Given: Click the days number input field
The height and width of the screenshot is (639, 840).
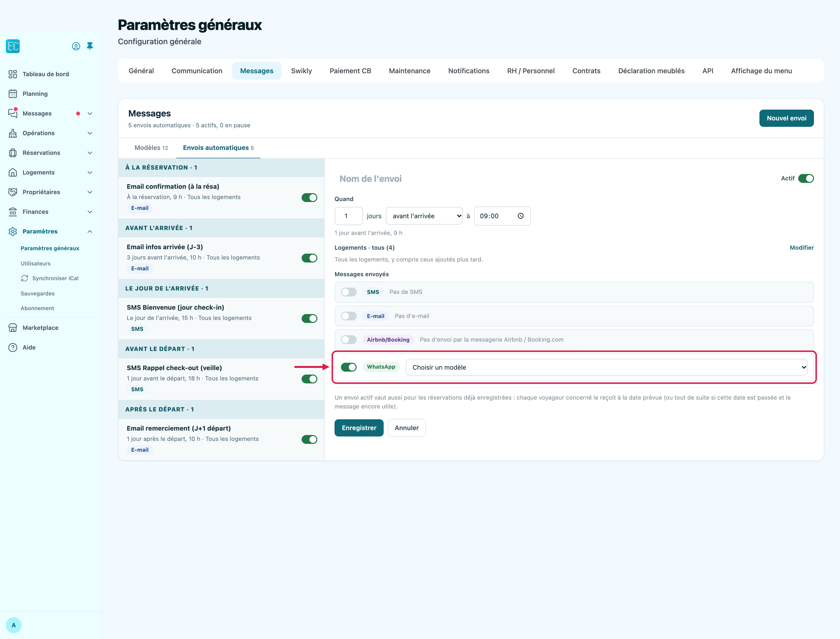Looking at the screenshot, I should pyautogui.click(x=349, y=216).
